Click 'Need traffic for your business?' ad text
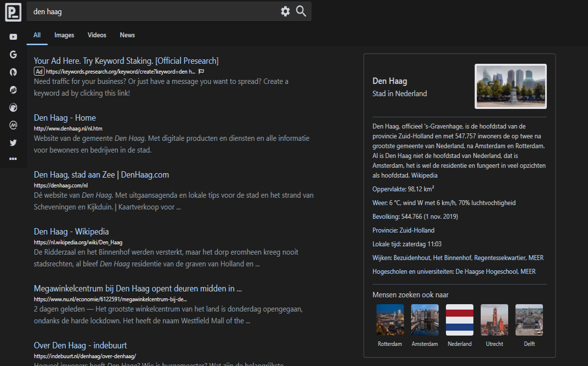The image size is (588, 366). click(161, 87)
